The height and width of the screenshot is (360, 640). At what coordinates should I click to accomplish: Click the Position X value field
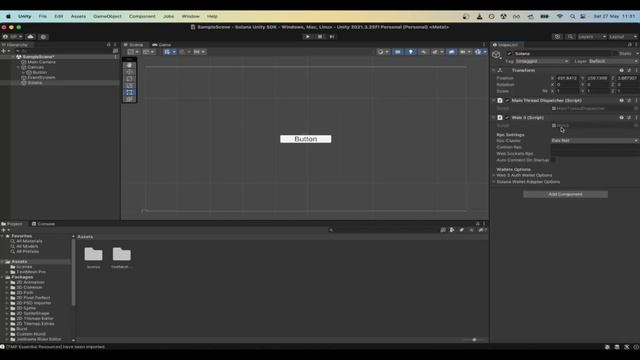click(x=567, y=78)
